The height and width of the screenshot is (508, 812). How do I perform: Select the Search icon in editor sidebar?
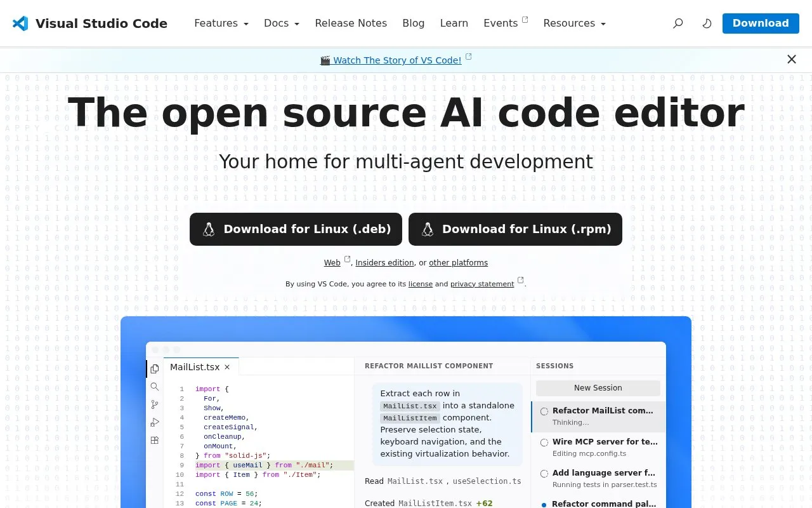click(x=155, y=387)
